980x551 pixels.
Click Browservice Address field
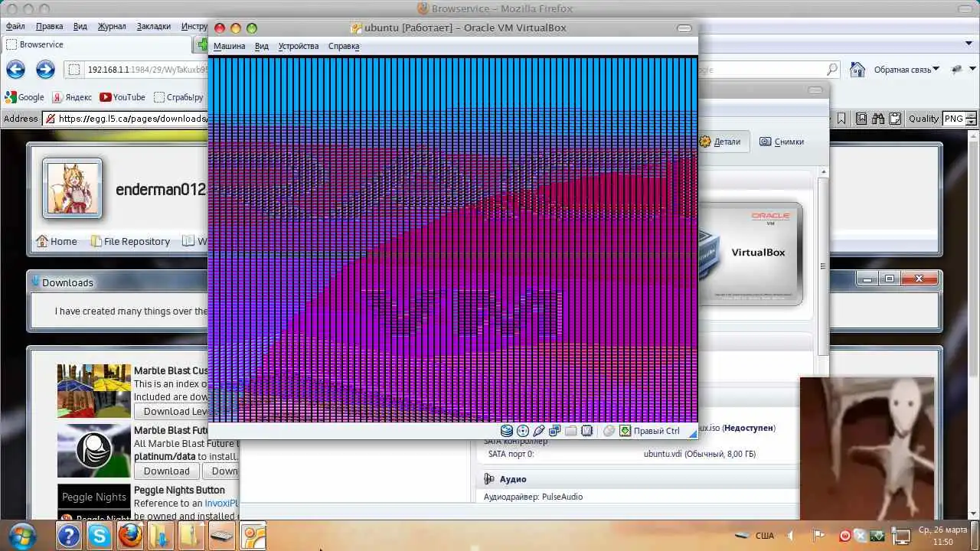126,119
